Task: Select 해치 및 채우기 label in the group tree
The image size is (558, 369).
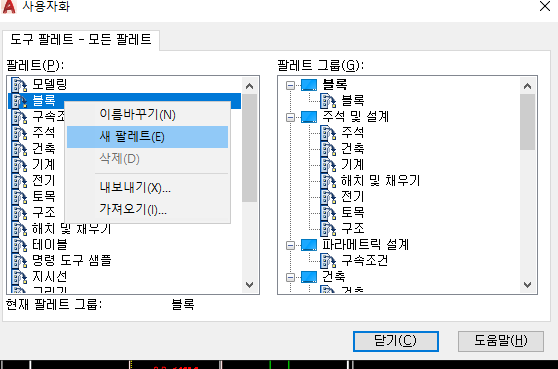Action: [380, 181]
